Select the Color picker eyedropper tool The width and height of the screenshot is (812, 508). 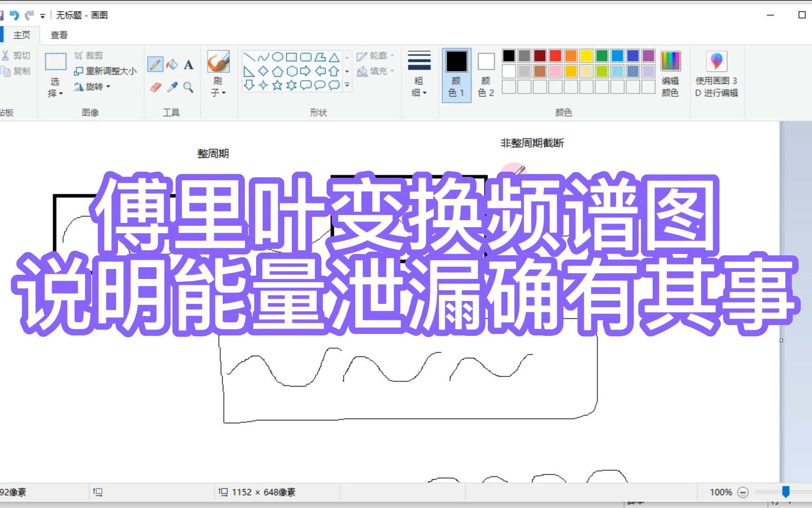point(172,87)
